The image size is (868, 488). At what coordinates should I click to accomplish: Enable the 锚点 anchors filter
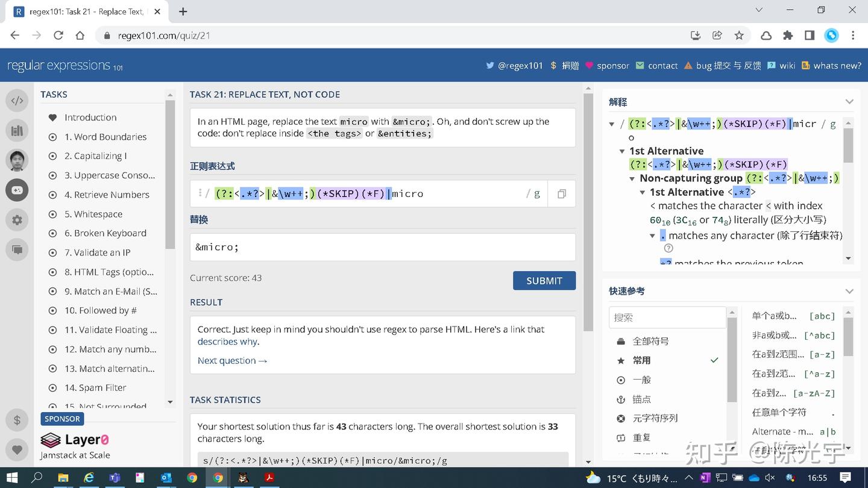(x=640, y=399)
